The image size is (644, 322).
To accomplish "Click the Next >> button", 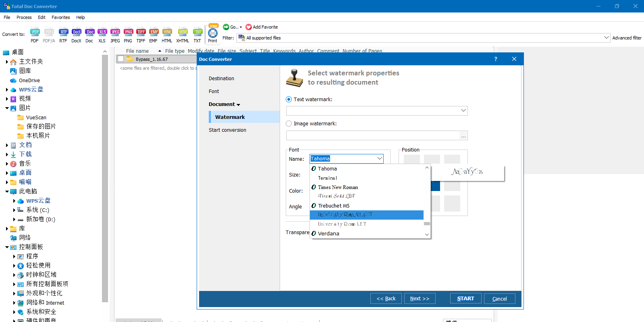I will pos(420,299).
